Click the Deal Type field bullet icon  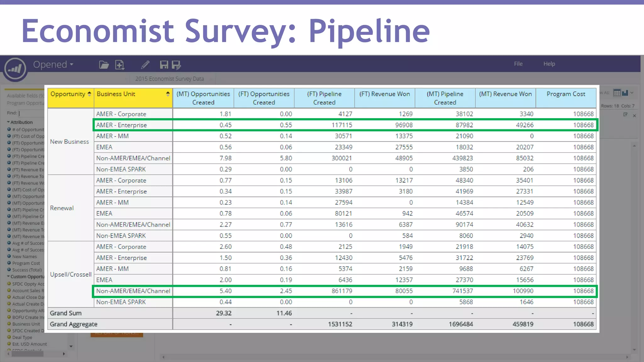click(9, 337)
